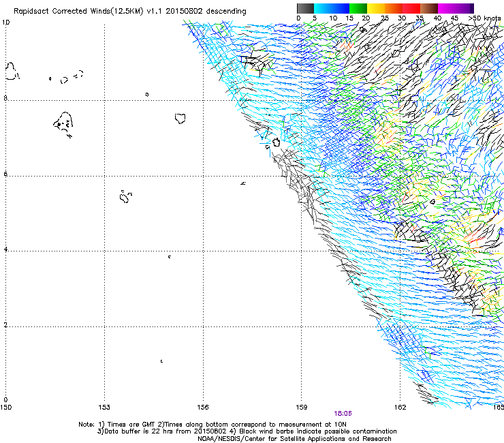Pick the orange 25-30 knots legend swatch
The image size is (504, 443).
(394, 8)
